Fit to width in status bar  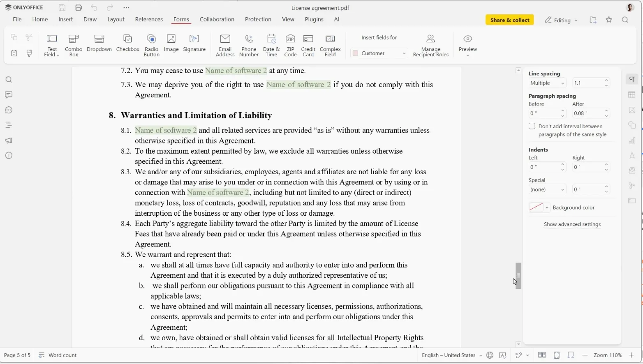[571, 355]
